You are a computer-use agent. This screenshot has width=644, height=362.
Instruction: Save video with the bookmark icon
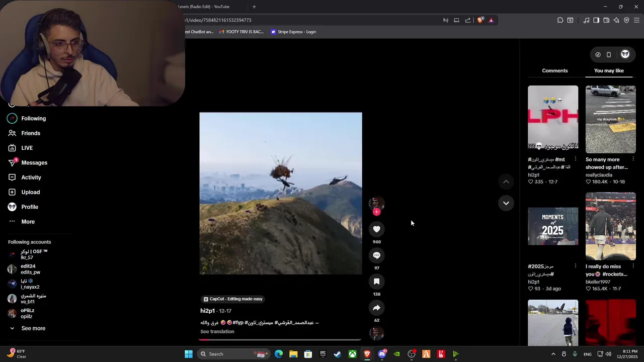(376, 282)
